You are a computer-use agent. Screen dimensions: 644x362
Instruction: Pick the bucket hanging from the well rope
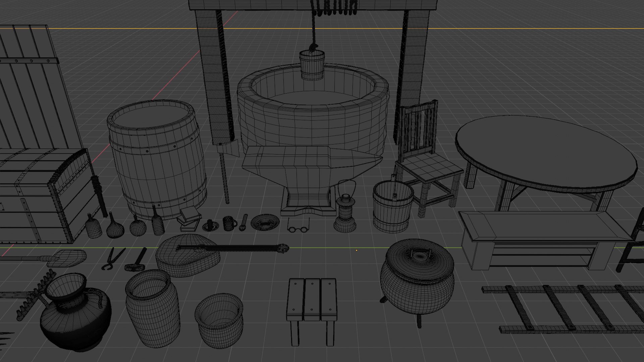(x=312, y=65)
